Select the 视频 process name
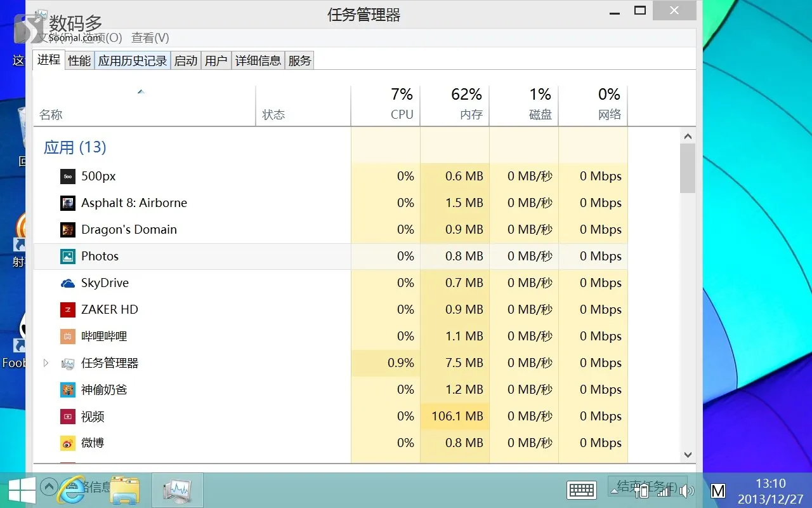The image size is (812, 508). [93, 417]
